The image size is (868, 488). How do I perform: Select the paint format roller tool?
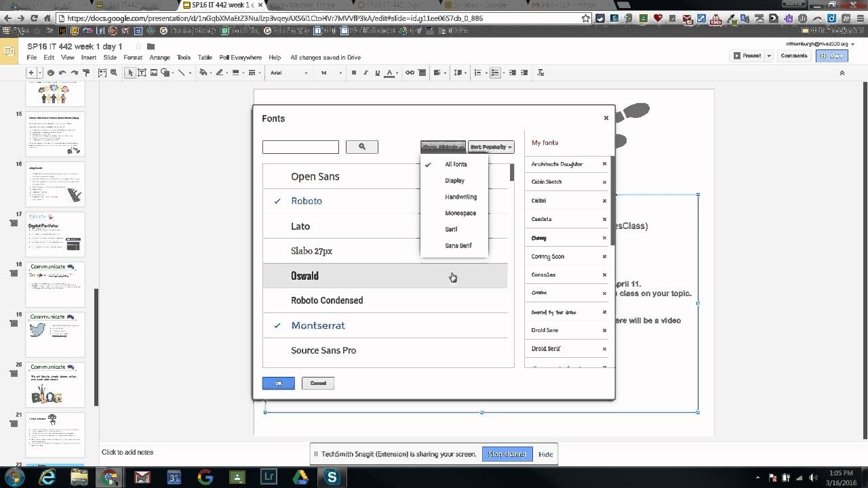[87, 73]
